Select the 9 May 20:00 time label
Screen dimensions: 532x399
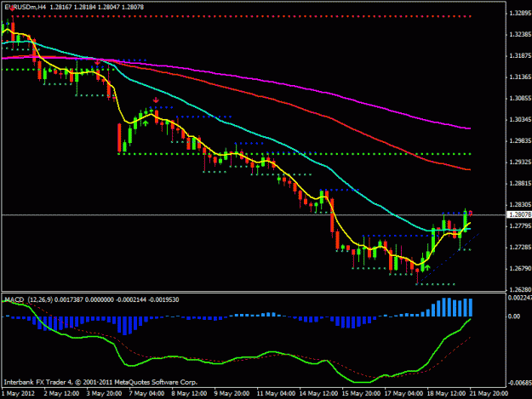coord(232,394)
